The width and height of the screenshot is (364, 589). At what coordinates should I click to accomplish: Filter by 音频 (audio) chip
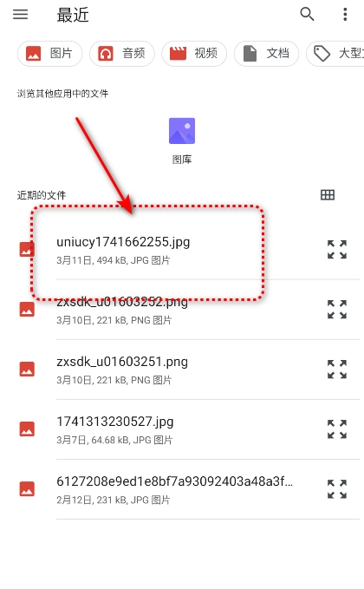click(122, 53)
